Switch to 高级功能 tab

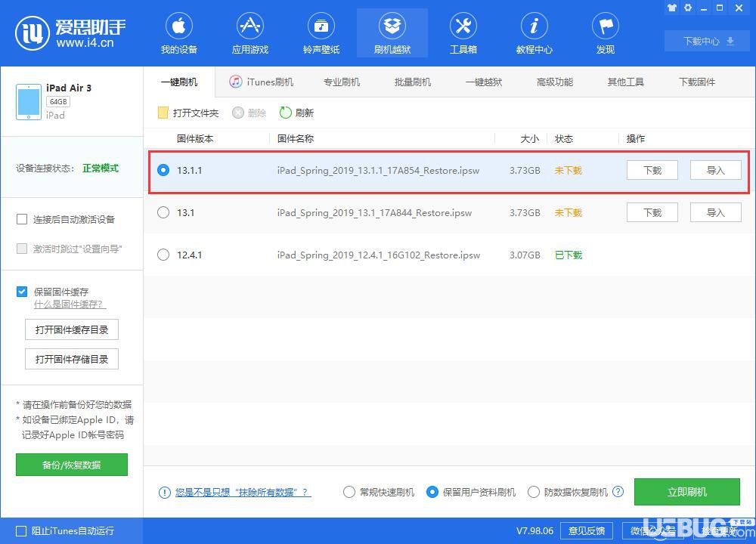555,82
